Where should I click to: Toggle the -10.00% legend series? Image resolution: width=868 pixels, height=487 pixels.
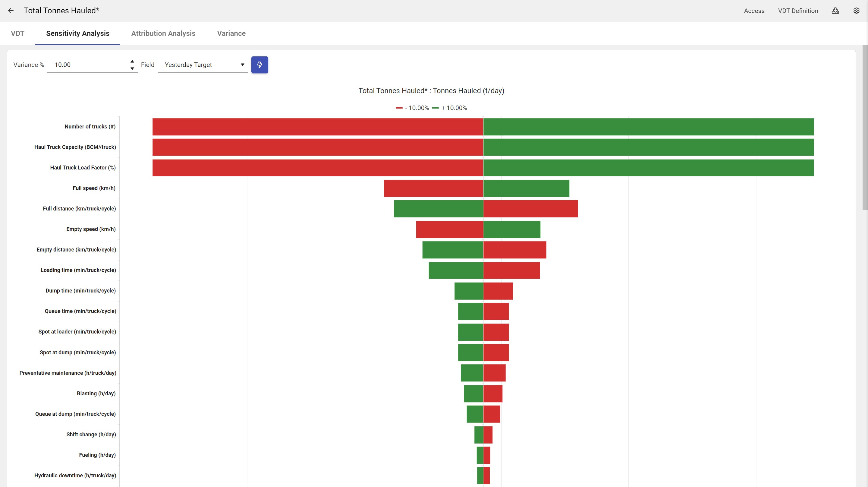point(412,108)
